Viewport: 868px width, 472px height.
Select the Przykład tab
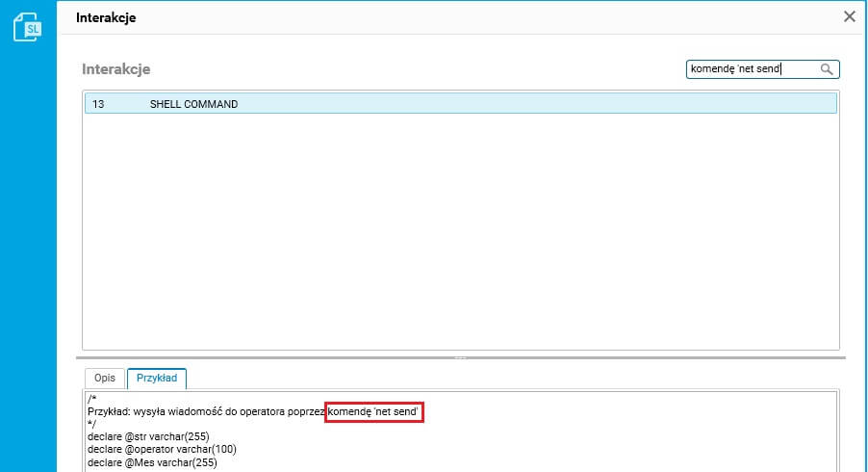click(x=157, y=378)
